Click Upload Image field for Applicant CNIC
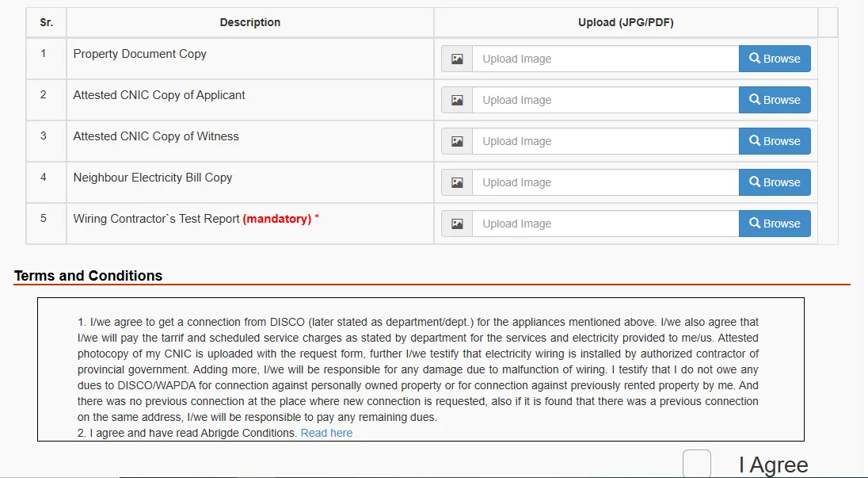This screenshot has width=868, height=478. 606,100
